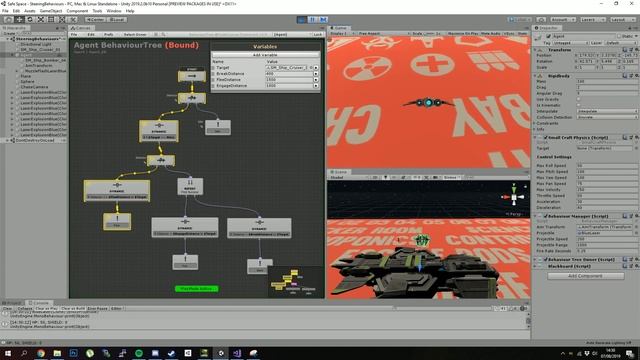
Task: Open Chrome from the taskbar
Action: tap(40, 353)
